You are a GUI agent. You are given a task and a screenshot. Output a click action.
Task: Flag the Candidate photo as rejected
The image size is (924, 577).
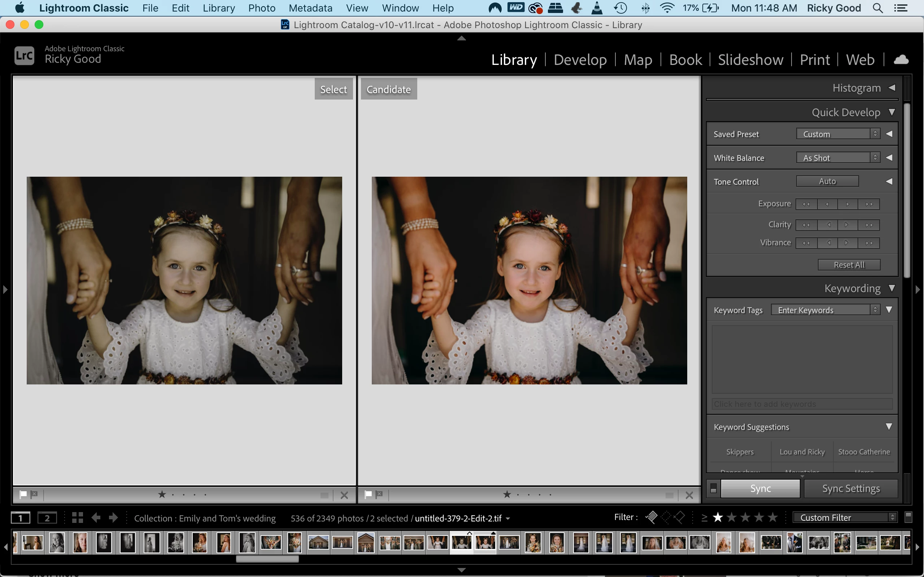[379, 494]
